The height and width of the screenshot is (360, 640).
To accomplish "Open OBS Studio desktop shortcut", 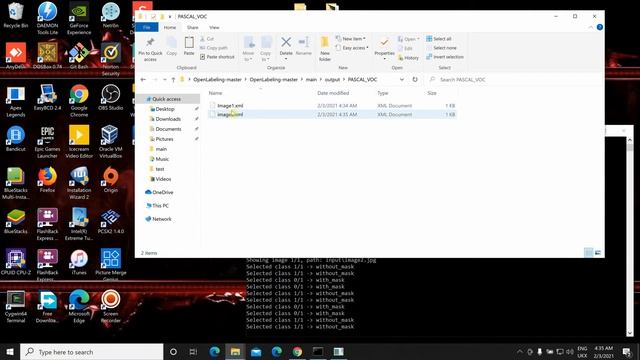I will tap(111, 98).
